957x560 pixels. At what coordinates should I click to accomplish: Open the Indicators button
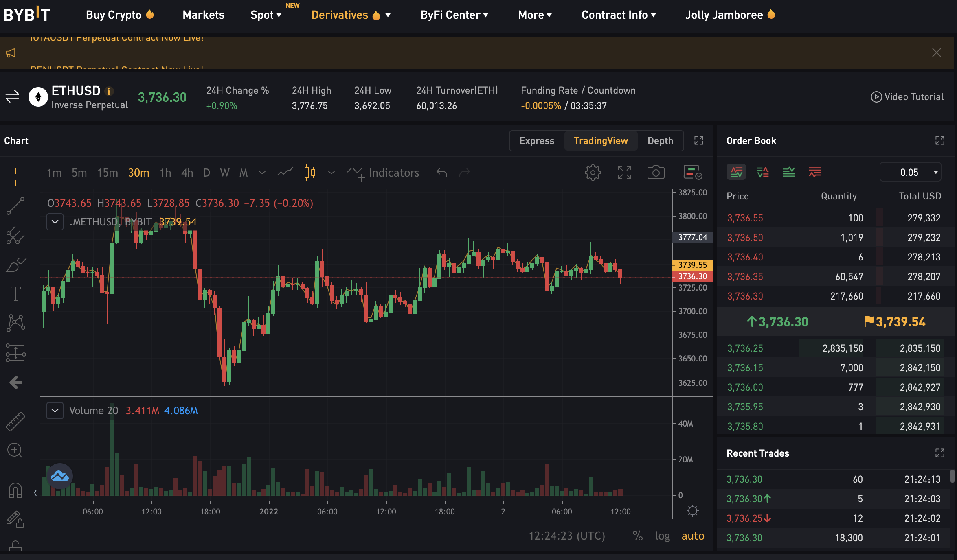coord(383,173)
